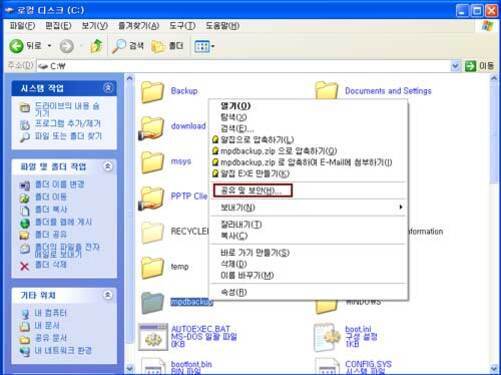Open the Back button history dropdown arrow
The height and width of the screenshot is (375, 501).
49,46
